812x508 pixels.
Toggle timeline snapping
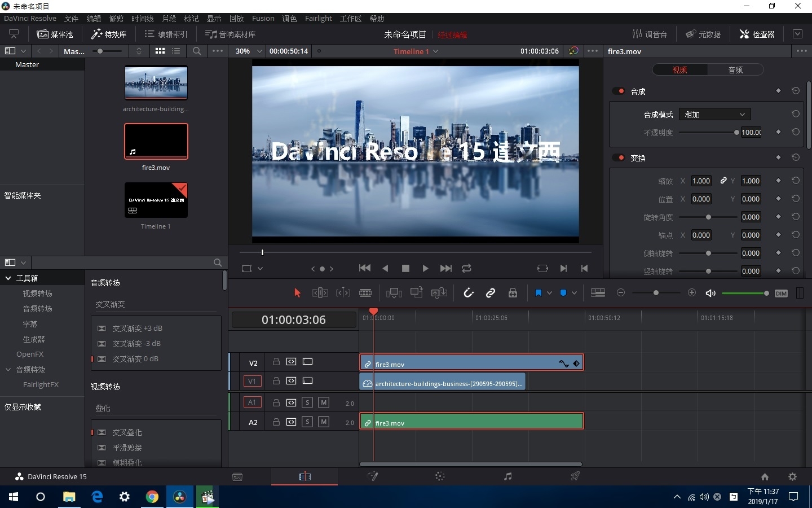click(469, 293)
